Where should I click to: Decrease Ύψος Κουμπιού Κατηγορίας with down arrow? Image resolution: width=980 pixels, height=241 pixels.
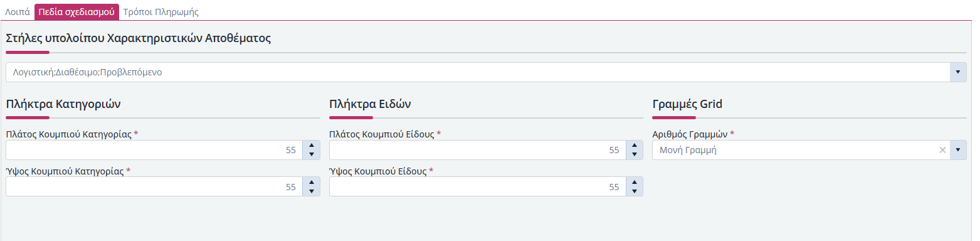(312, 191)
